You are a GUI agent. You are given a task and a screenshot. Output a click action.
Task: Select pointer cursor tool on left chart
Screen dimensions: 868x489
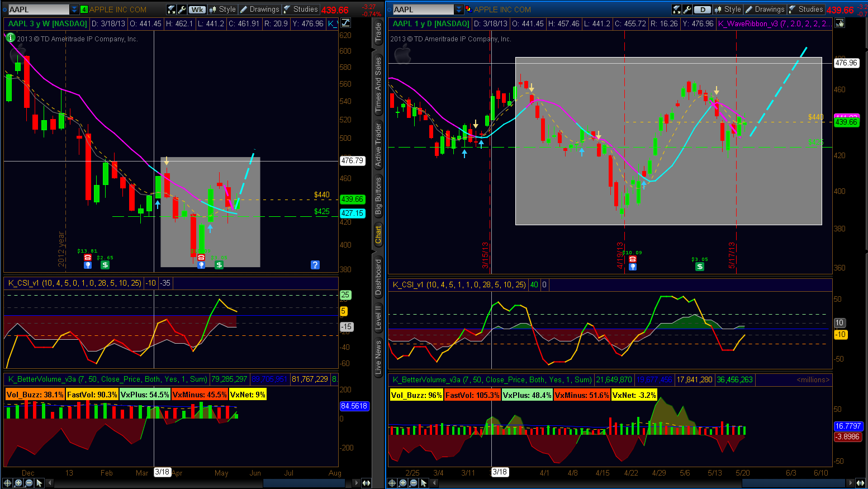pos(39,483)
